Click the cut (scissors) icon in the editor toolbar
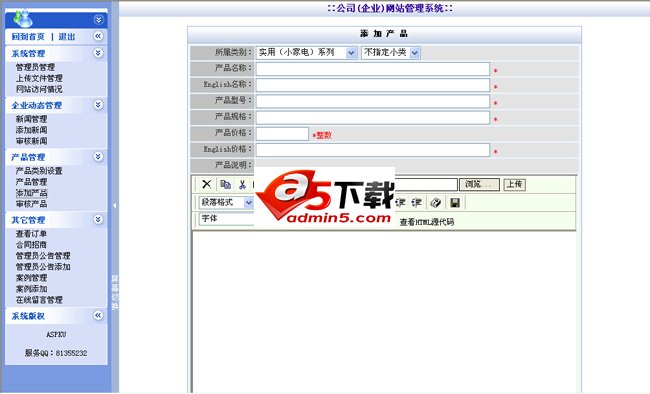 243,185
